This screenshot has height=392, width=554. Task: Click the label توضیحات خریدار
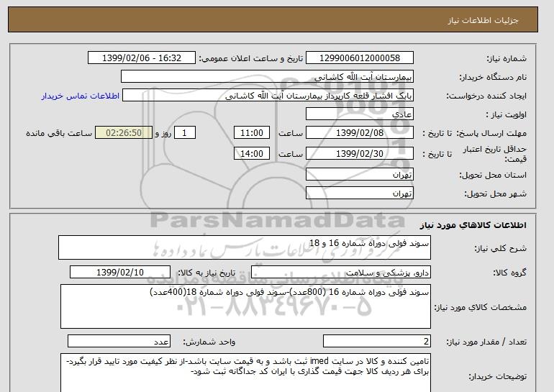pos(497,376)
